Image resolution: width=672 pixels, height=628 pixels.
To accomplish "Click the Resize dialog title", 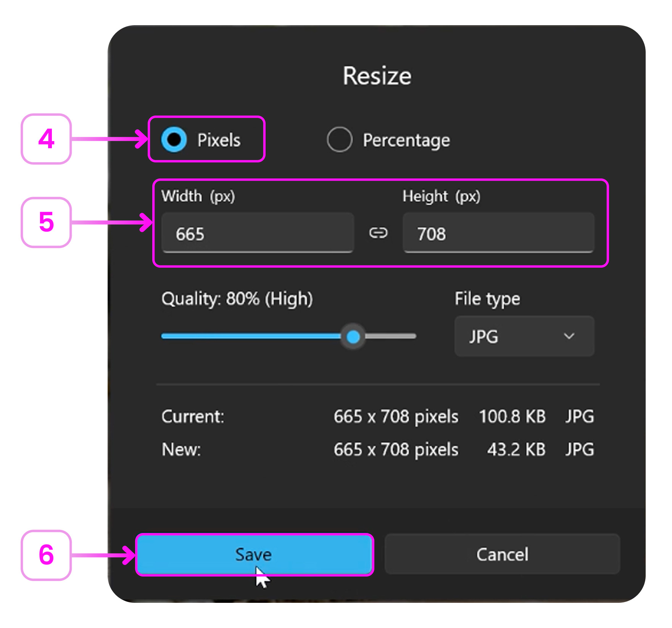I will tap(377, 76).
